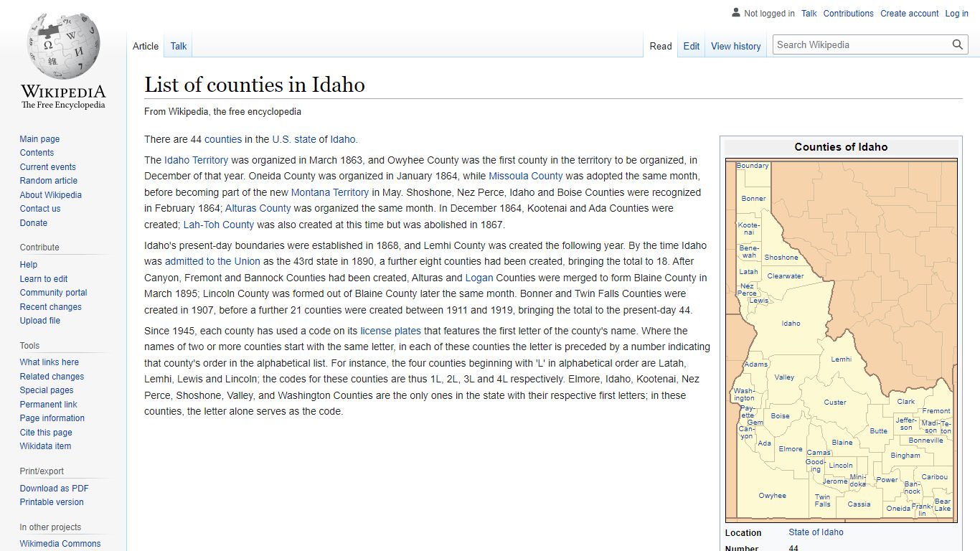
Task: Open Related changes
Action: (x=52, y=377)
